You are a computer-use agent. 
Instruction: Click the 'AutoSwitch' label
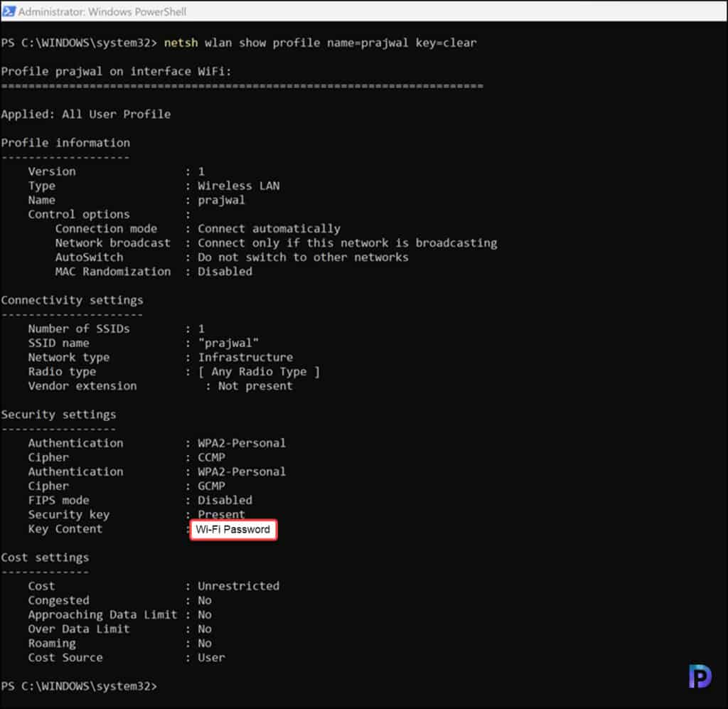[89, 257]
